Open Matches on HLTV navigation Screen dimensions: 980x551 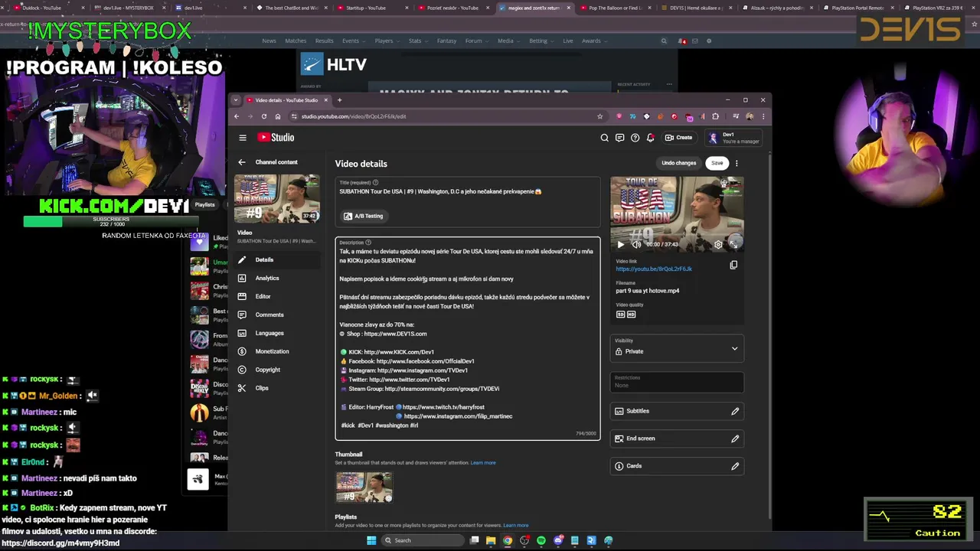pyautogui.click(x=296, y=41)
